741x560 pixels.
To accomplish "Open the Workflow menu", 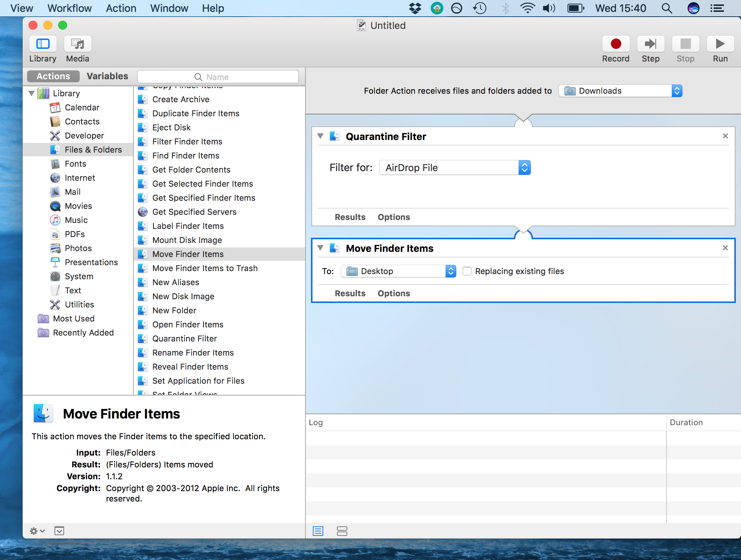I will tap(69, 8).
